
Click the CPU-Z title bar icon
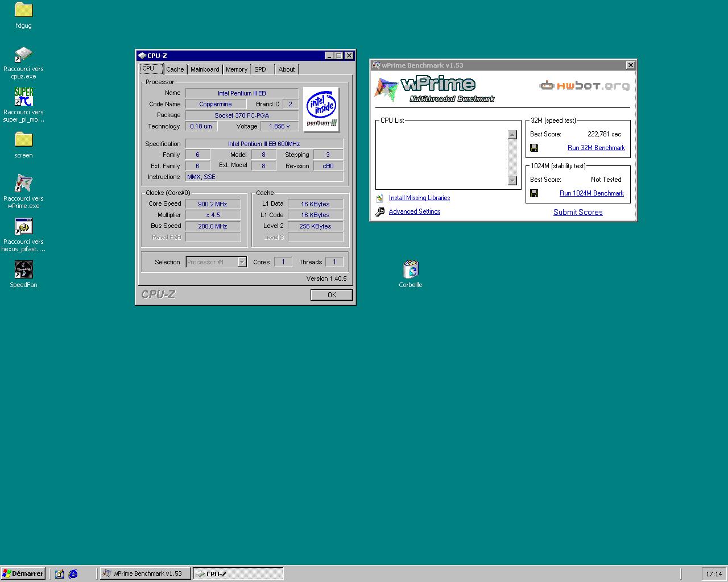(x=142, y=56)
